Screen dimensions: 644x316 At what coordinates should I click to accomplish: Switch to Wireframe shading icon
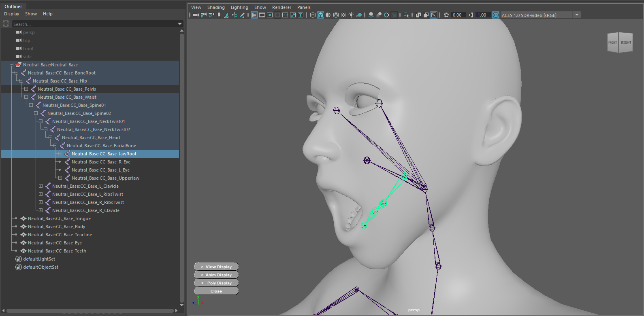coord(313,15)
